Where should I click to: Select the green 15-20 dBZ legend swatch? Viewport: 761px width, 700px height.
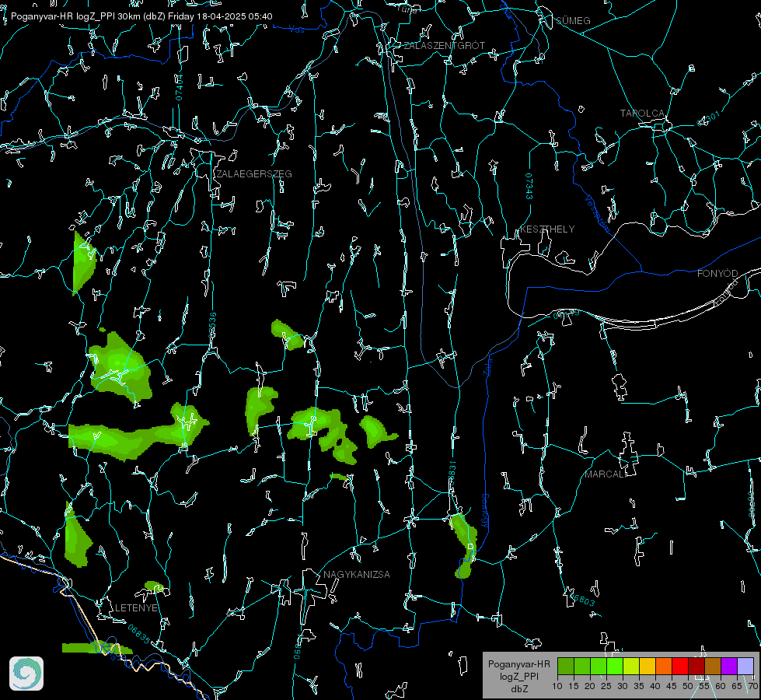582,667
